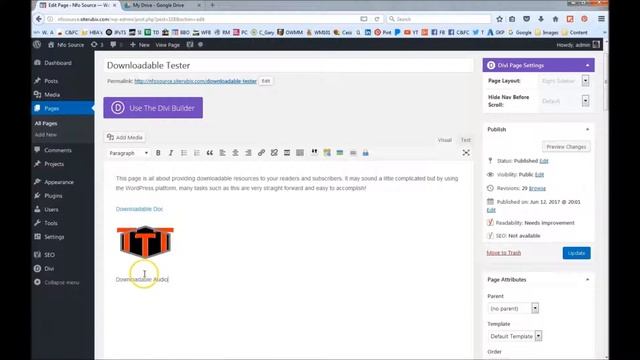Apply blockquote formatting

coord(209,153)
